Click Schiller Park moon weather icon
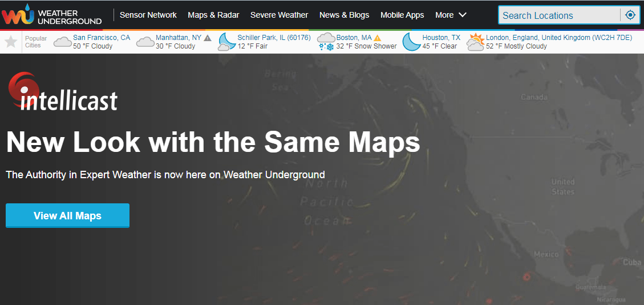The width and height of the screenshot is (644, 305). pyautogui.click(x=227, y=42)
